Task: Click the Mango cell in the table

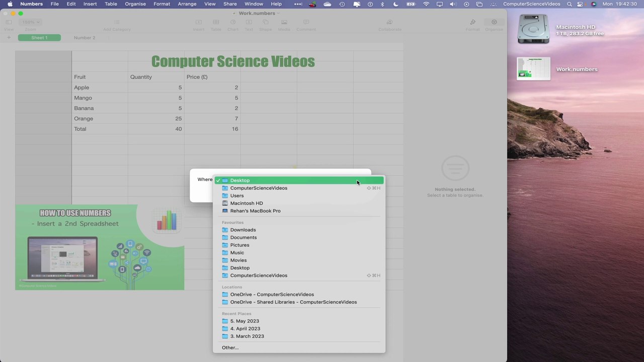Action: pos(100,98)
